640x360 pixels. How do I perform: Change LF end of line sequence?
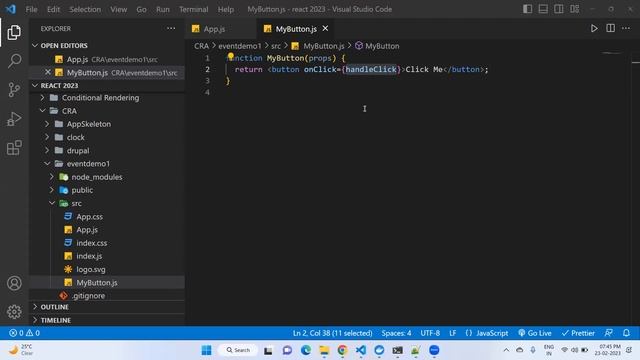click(x=453, y=333)
